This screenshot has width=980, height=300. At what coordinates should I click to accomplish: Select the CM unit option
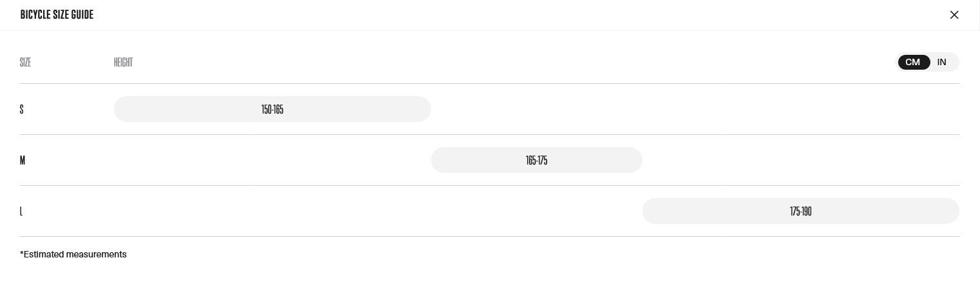click(x=913, y=62)
